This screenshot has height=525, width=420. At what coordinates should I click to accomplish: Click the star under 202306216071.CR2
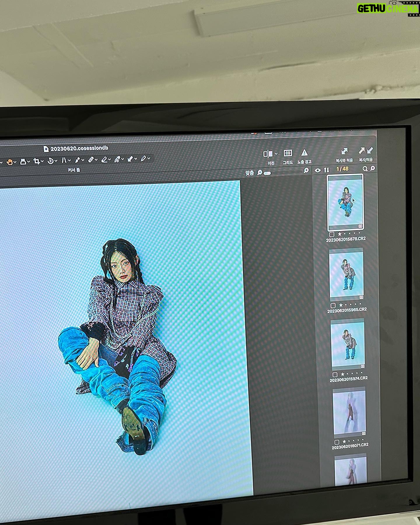click(344, 442)
